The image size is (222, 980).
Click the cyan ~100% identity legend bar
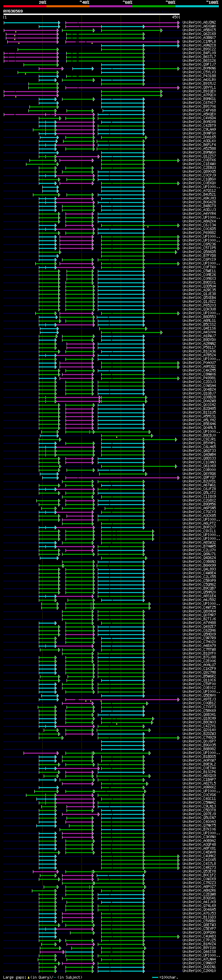(x=197, y=7)
